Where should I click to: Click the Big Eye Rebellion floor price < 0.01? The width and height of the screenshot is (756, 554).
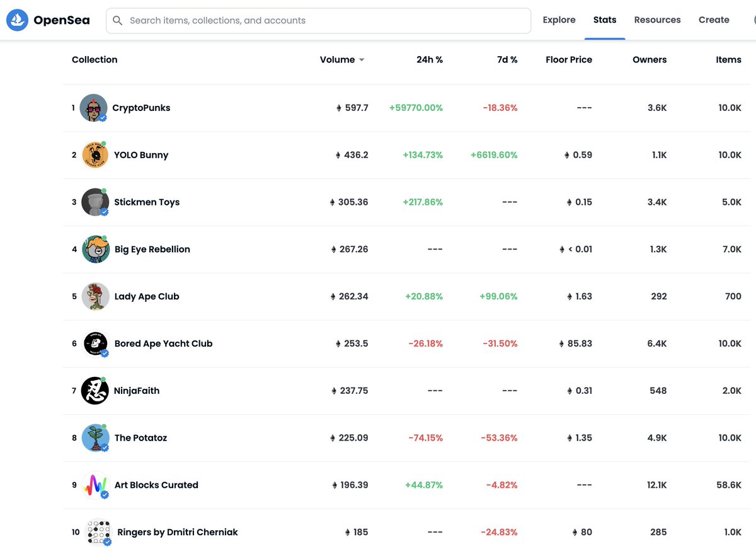point(580,249)
